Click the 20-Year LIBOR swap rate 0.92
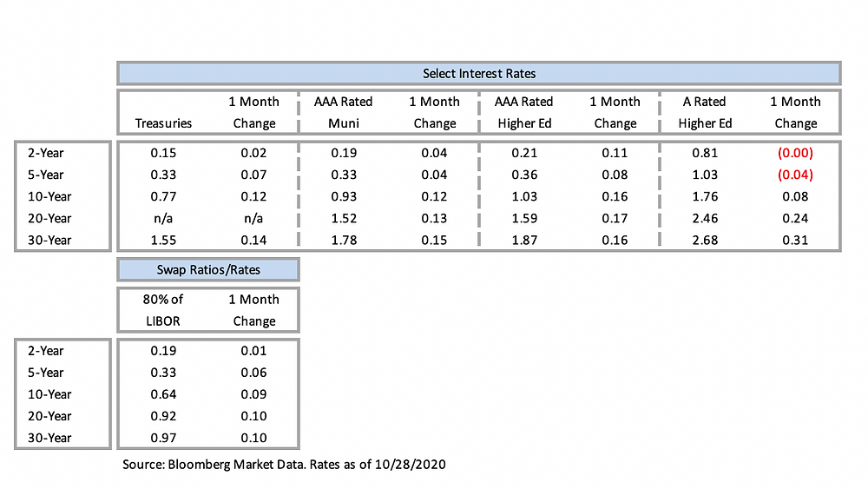Screen dimensions: 868x489 click(x=163, y=416)
